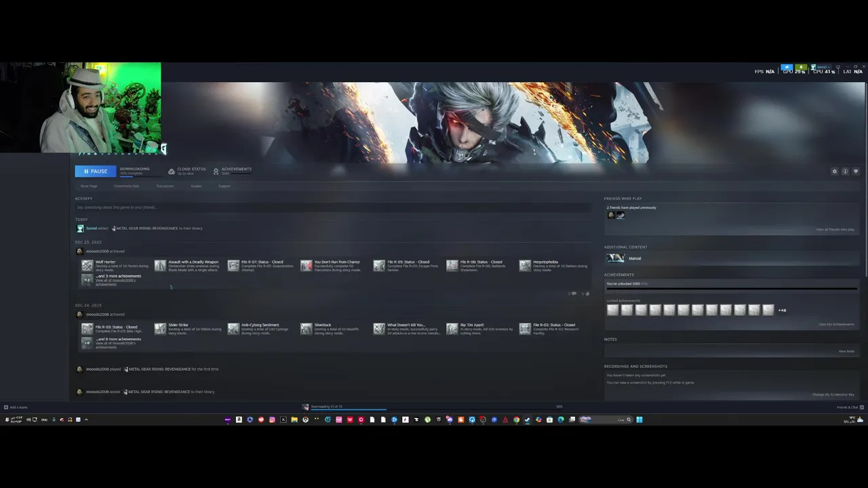Open 'View all of mooodx2008's achievements' under Dec 24

tap(115, 345)
